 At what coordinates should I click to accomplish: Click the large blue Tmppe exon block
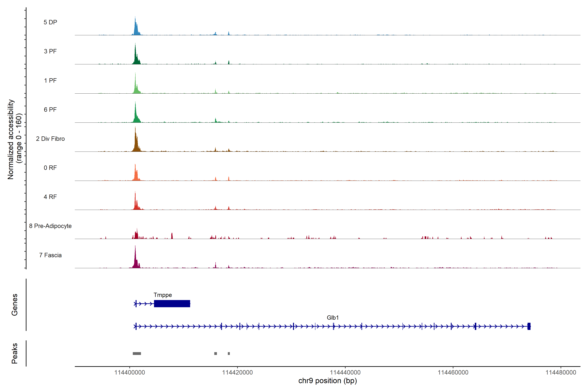click(x=172, y=303)
